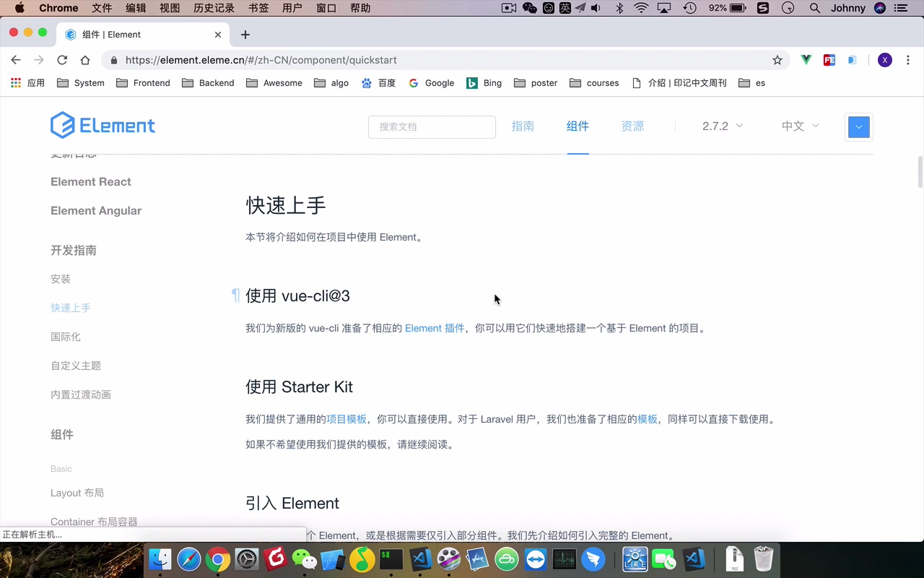Close the 组件 | Element tab
Image resolution: width=924 pixels, height=578 pixels.
(x=218, y=35)
